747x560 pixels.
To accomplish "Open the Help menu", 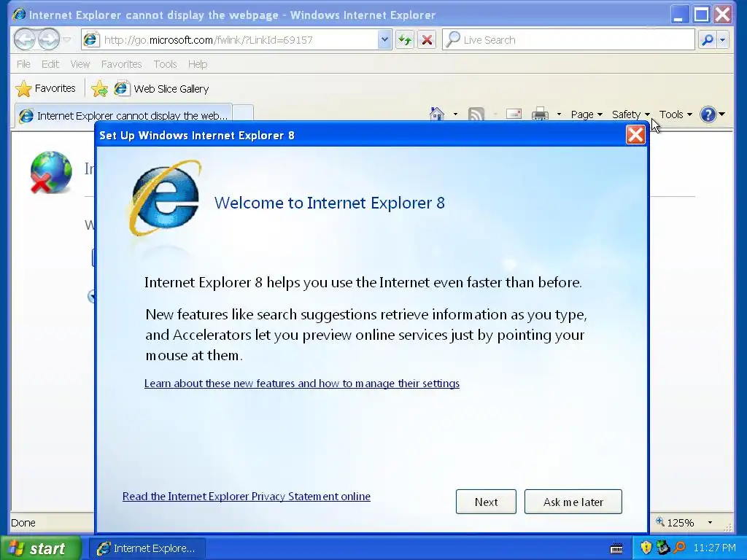I will pos(197,64).
